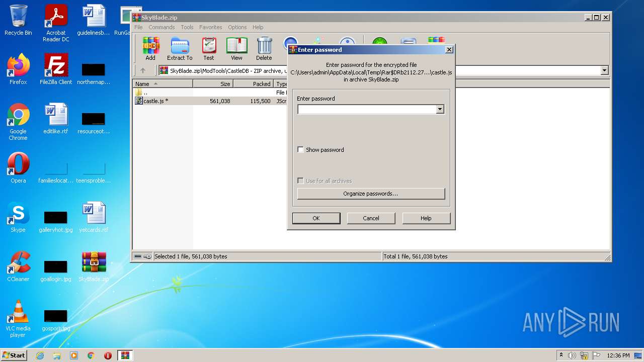Open Internet Explorer from taskbar
Image resolution: width=644 pixels, height=362 pixels.
pos(40,355)
